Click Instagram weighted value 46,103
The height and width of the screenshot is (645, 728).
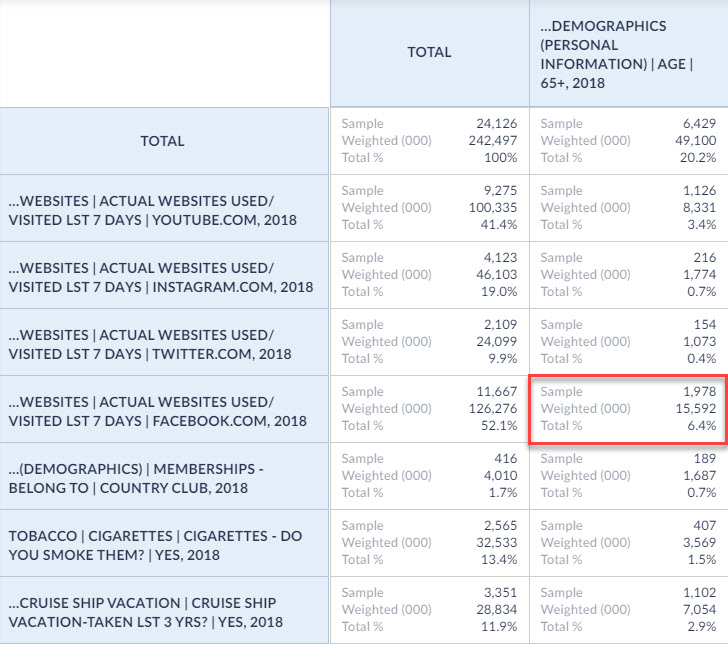point(496,274)
